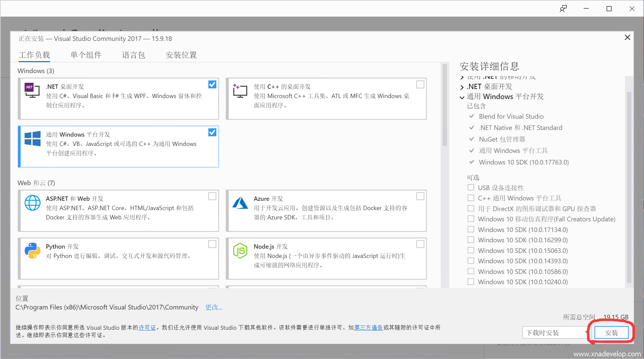Viewport: 644px width, 359px height.
Task: Click the feedback icon in the title bar
Action: 563,9
